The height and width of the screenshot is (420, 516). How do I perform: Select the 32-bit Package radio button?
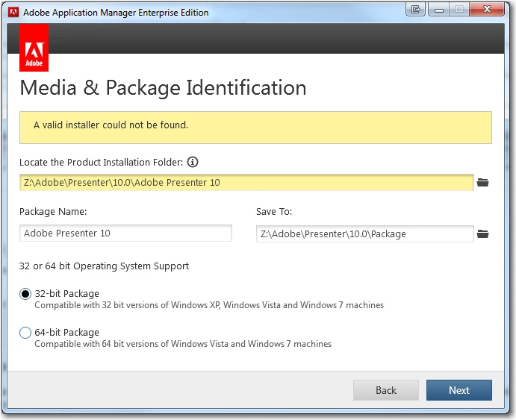pyautogui.click(x=25, y=294)
